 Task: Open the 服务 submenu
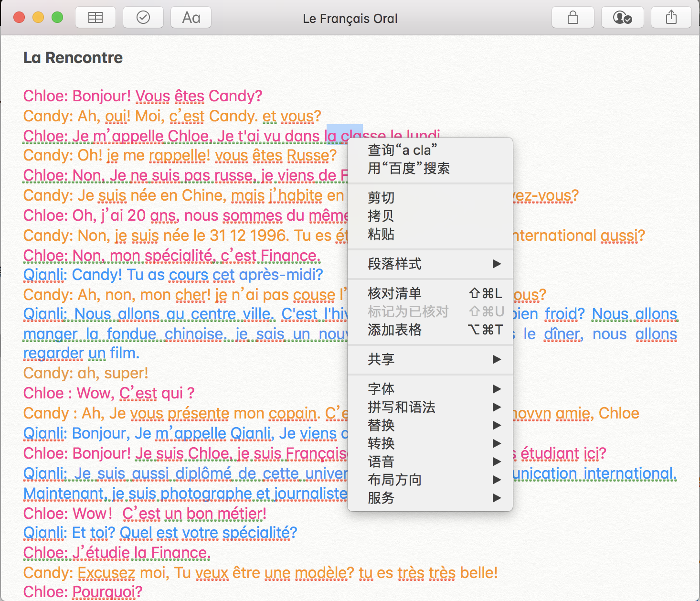point(430,498)
